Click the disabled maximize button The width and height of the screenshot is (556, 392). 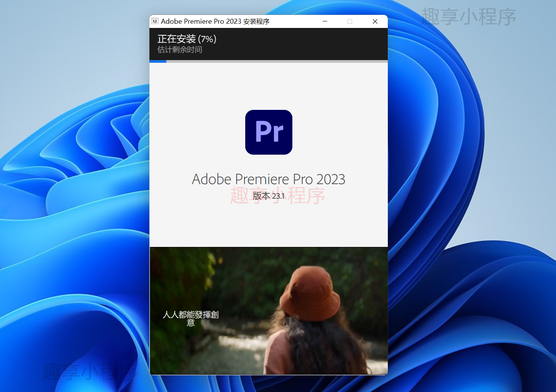click(x=350, y=21)
